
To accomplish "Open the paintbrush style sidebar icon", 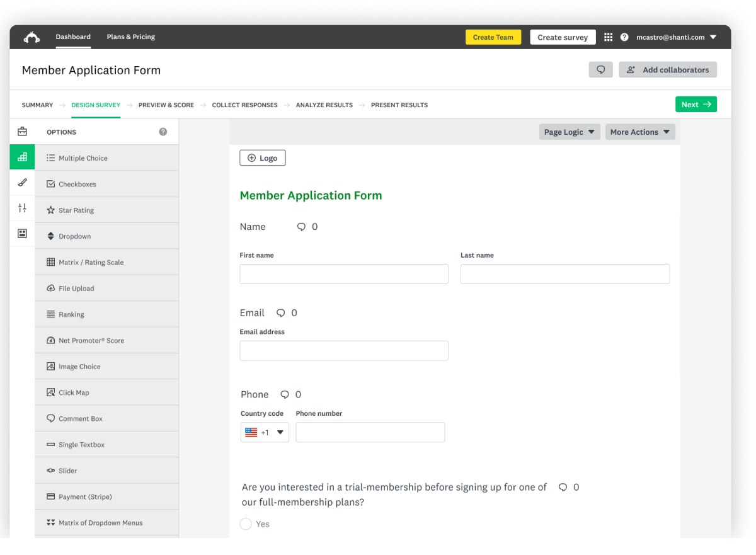I will (23, 183).
